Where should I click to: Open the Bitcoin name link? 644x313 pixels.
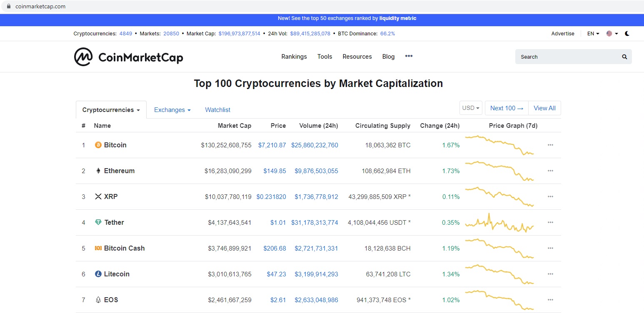pyautogui.click(x=115, y=145)
